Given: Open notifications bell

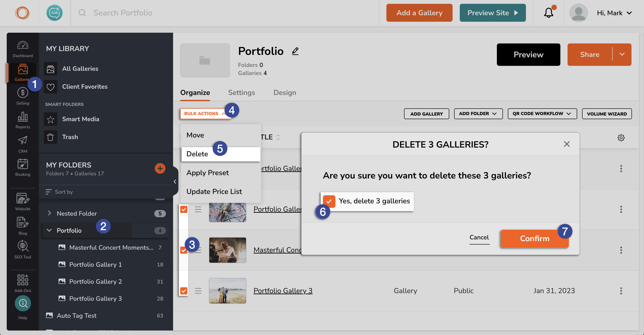Looking at the screenshot, I should pos(549,13).
